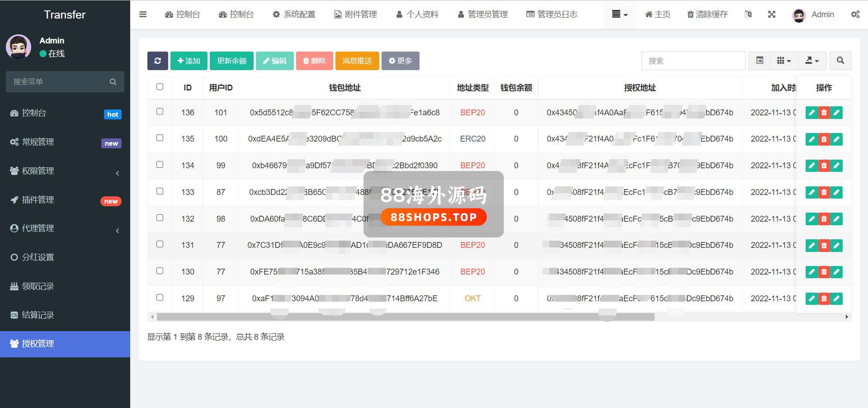Click the red delete icon for row 136
The width and height of the screenshot is (868, 408).
(824, 113)
